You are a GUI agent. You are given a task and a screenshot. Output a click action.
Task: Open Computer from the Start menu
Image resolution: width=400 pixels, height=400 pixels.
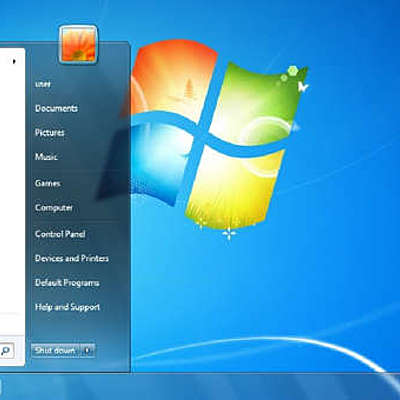tap(54, 208)
